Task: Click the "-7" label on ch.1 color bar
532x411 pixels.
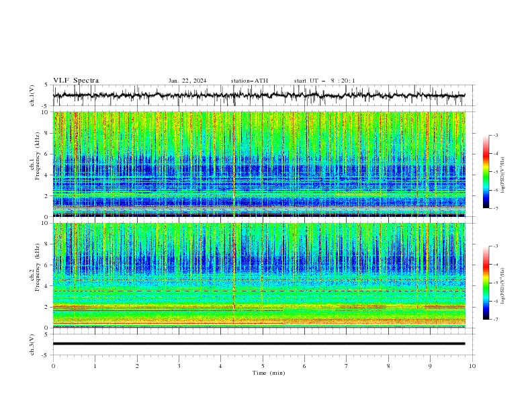Action: click(496, 208)
